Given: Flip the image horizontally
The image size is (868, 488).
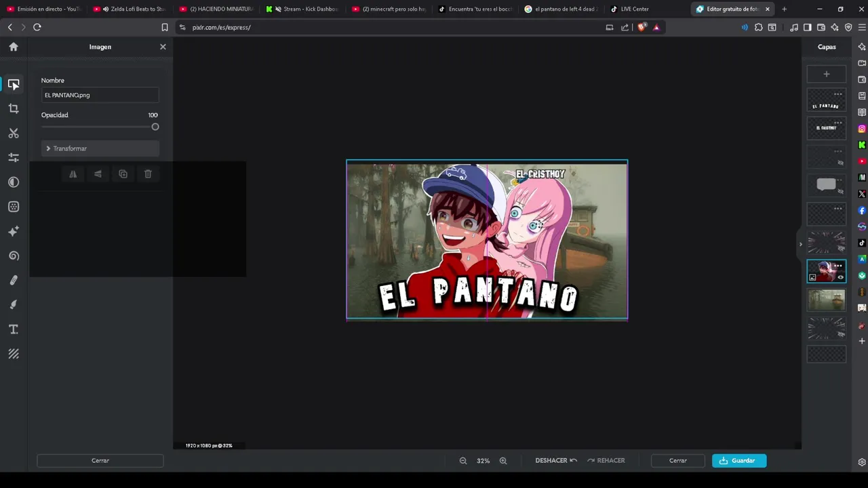Looking at the screenshot, I should pyautogui.click(x=73, y=174).
